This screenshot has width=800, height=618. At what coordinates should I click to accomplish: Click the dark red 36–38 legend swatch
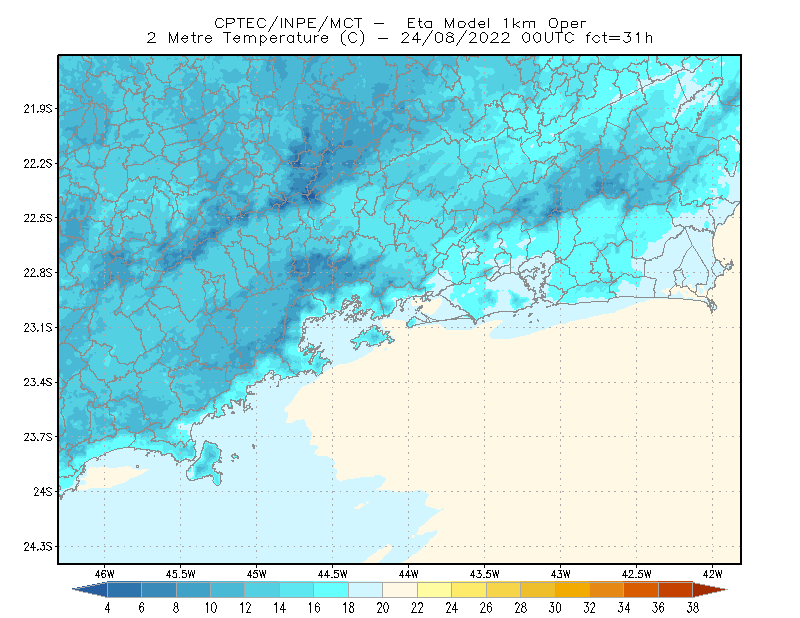point(676,590)
